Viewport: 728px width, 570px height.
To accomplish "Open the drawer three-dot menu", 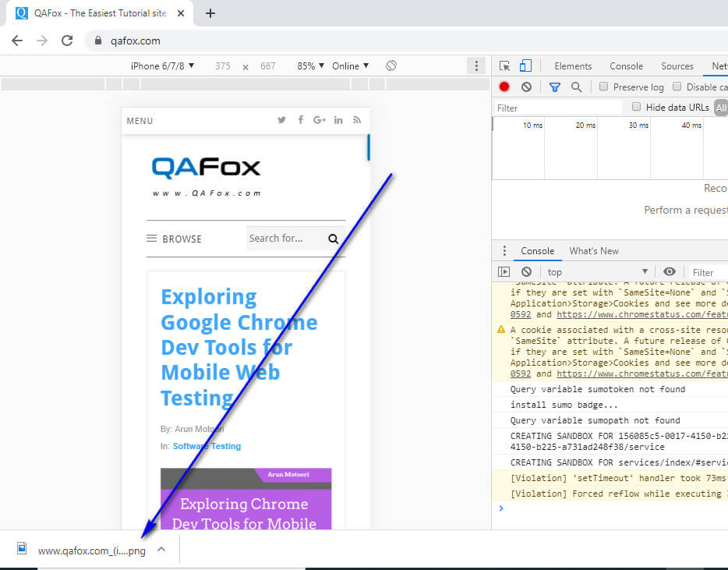I will tap(504, 251).
